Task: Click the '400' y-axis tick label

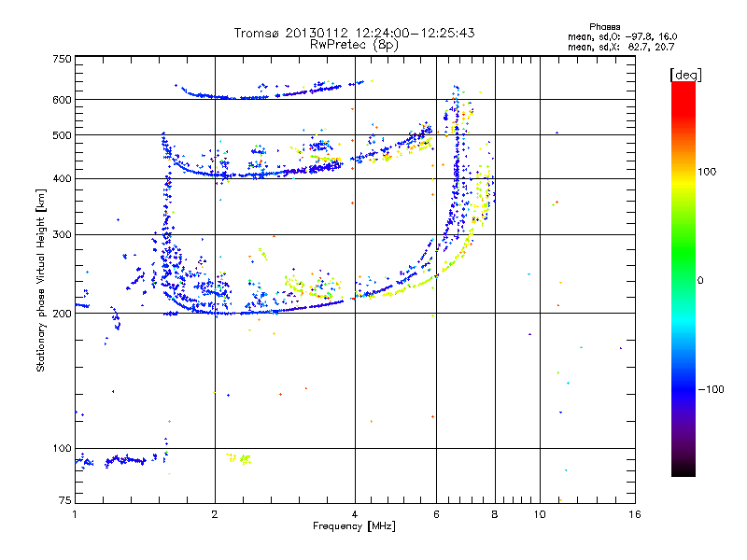Action: [x=62, y=178]
